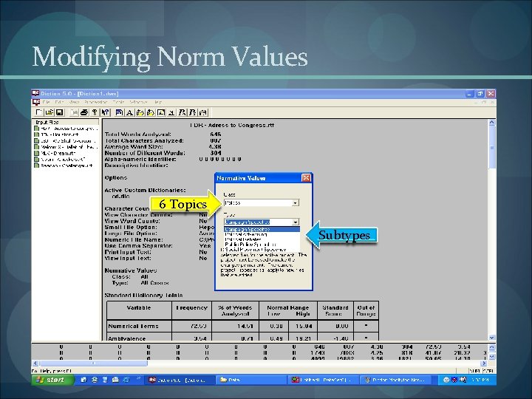Screen dimensions: 532x399
Task: Click the Total Words Analyzed label
Action: tap(137, 134)
